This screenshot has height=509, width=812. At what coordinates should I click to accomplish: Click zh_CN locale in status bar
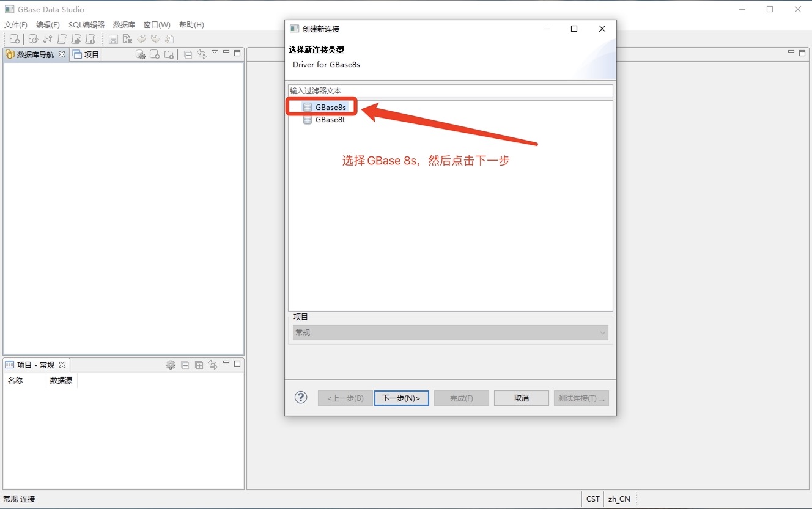click(619, 499)
